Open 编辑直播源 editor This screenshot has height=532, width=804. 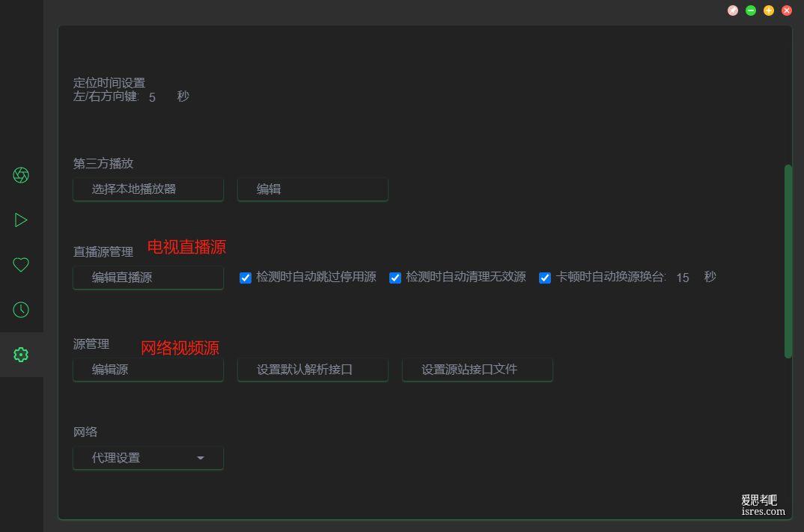pos(148,278)
